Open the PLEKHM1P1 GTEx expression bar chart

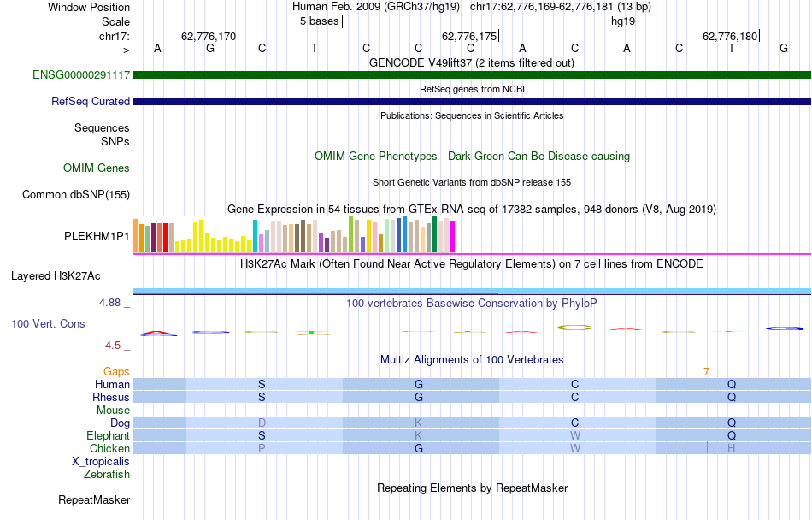[x=294, y=234]
